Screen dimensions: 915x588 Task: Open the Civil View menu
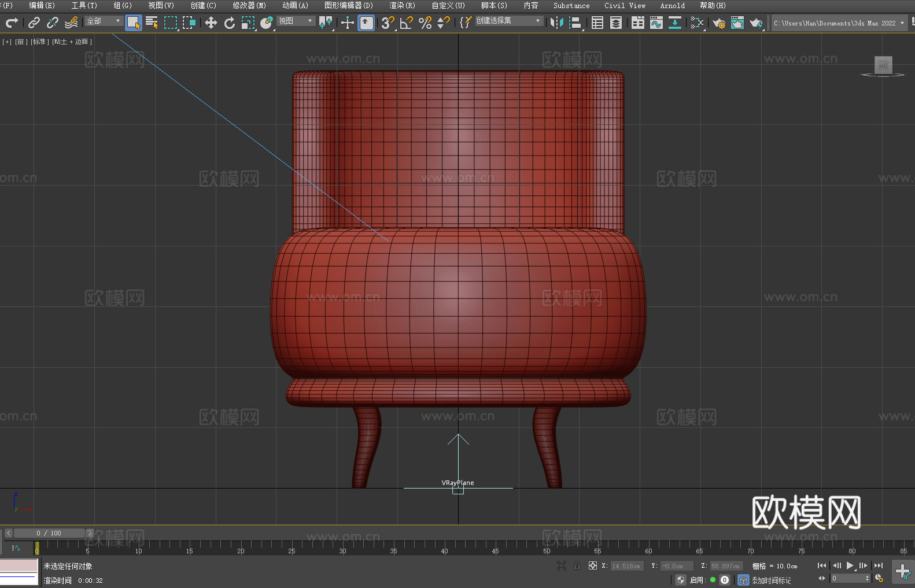[x=625, y=5]
